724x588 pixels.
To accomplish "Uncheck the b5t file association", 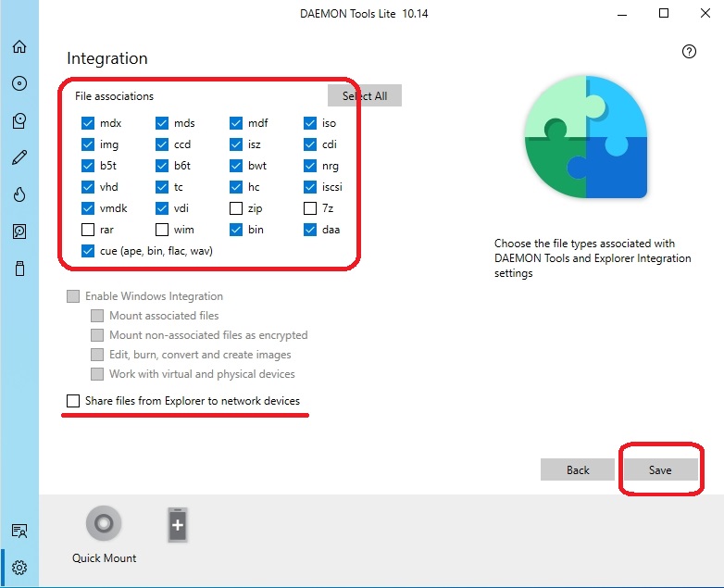I will coord(88,166).
